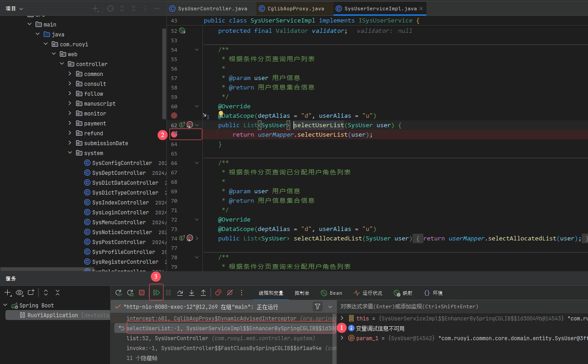Image resolution: width=588 pixels, height=364 pixels.
Task: Click the Pause Program icon
Action: [168, 293]
